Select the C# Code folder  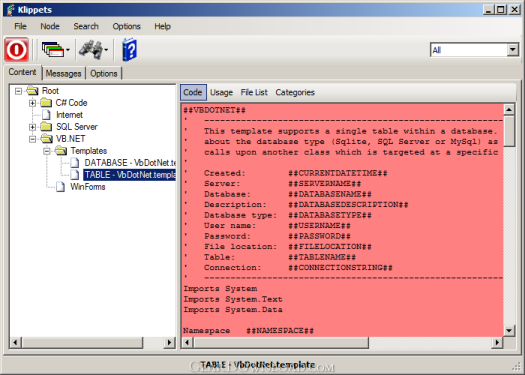tap(71, 103)
